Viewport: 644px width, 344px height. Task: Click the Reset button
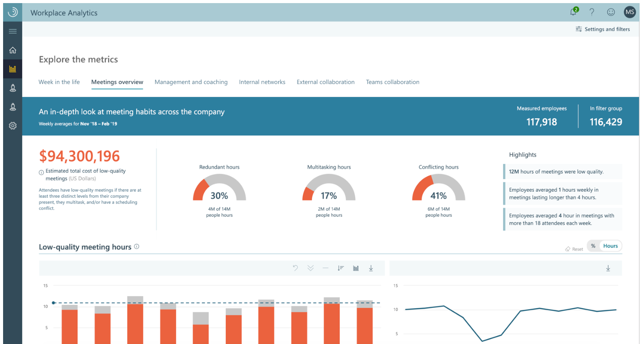[x=574, y=249]
